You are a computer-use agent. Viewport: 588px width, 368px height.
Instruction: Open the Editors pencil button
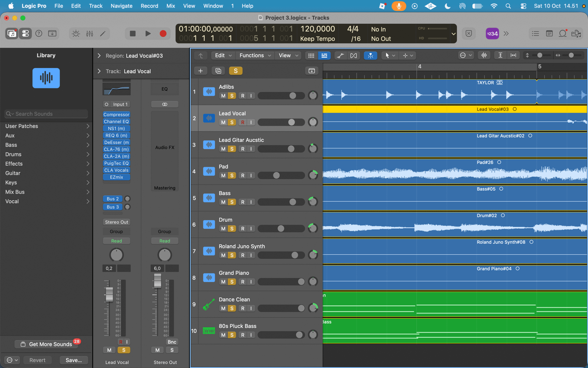click(103, 33)
